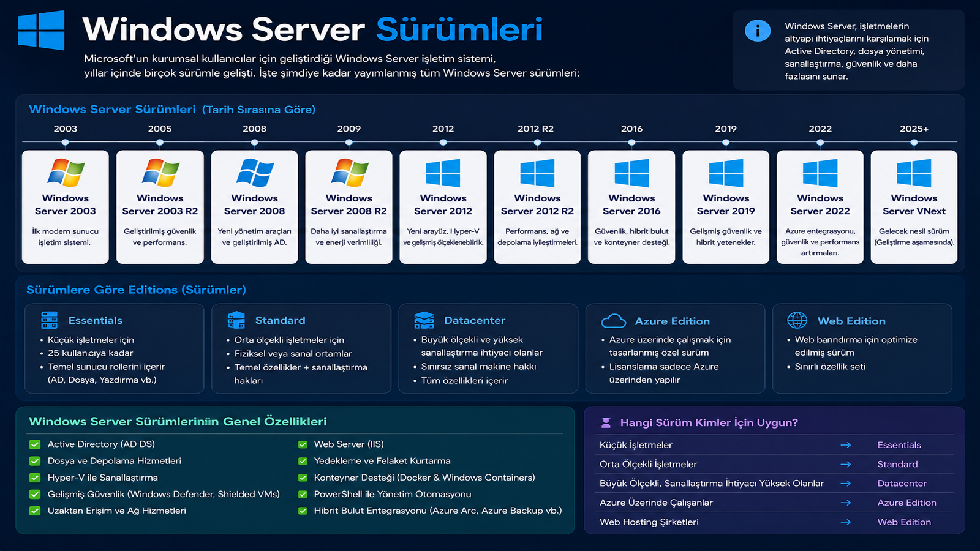Viewport: 980px width, 551px height.
Task: Click the Datacenter heading in the editions section
Action: [x=475, y=320]
